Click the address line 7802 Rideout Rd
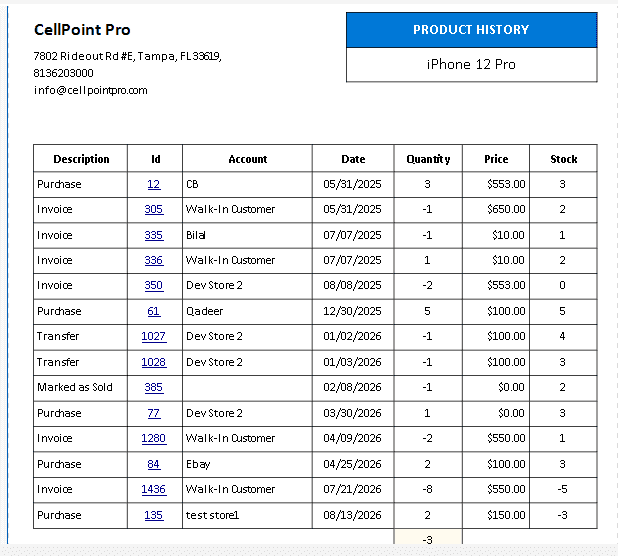Viewport: 618px width, 556px height. (127, 56)
